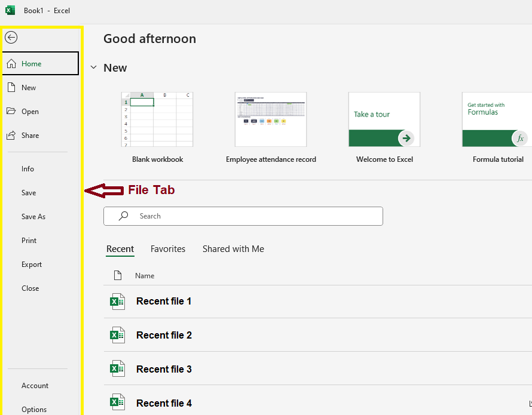Image resolution: width=532 pixels, height=415 pixels.
Task: Click the green arrow on Take a tour
Action: [x=406, y=138]
